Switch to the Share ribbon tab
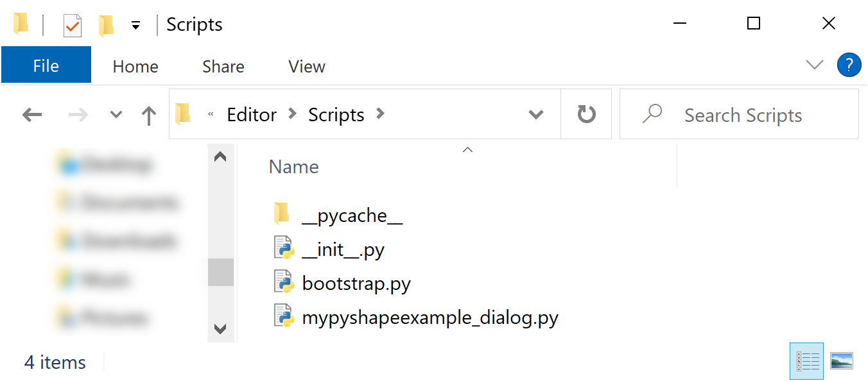 [x=223, y=66]
